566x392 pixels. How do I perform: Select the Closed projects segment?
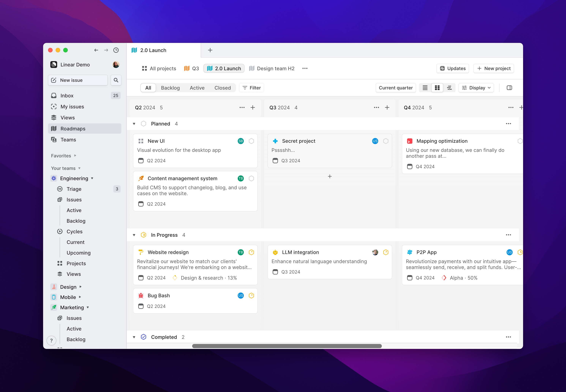click(x=222, y=88)
